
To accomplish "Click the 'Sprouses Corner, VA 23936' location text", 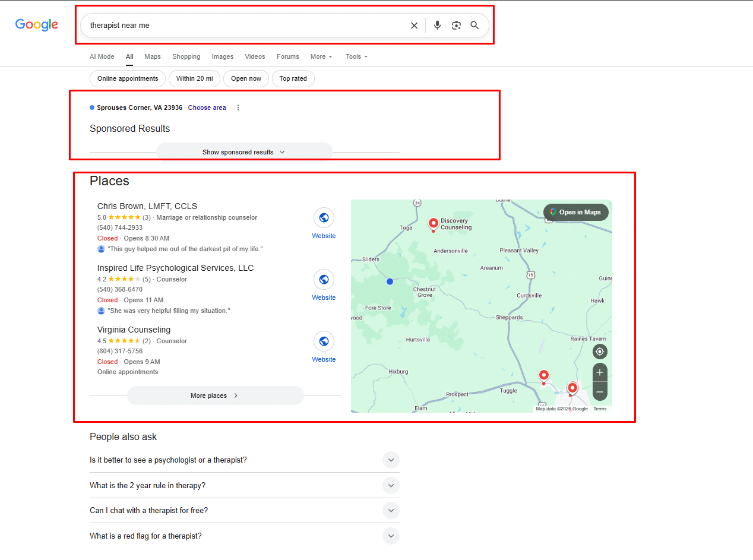I will 140,107.
